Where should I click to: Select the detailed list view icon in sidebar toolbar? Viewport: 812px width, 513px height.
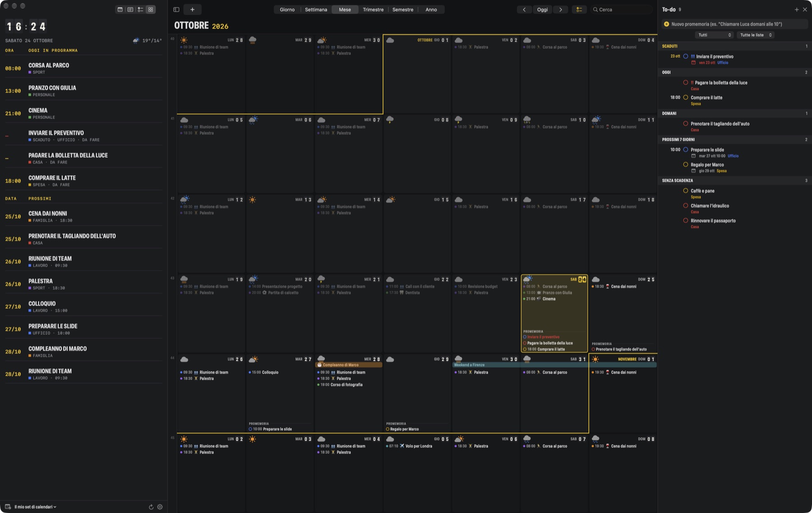130,9
